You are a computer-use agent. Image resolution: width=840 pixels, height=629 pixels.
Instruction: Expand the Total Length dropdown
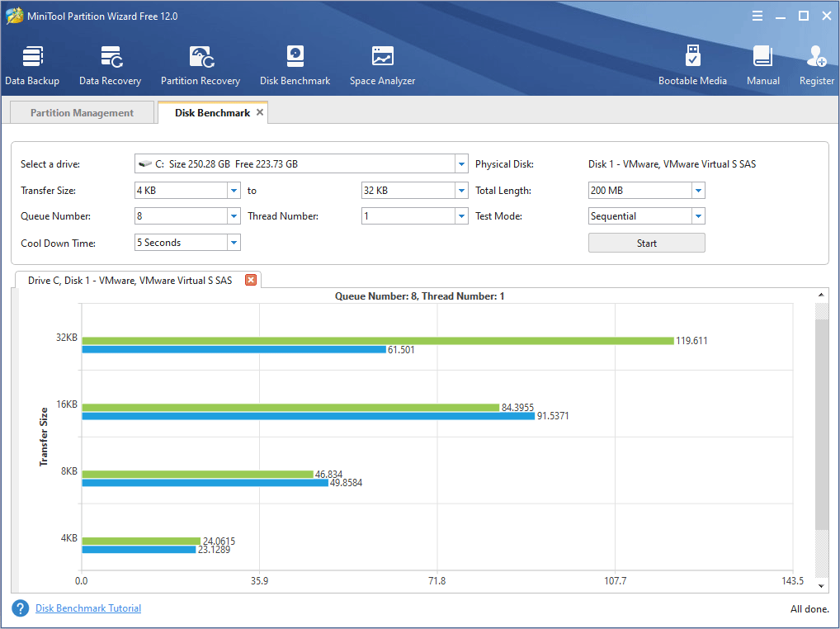[698, 190]
